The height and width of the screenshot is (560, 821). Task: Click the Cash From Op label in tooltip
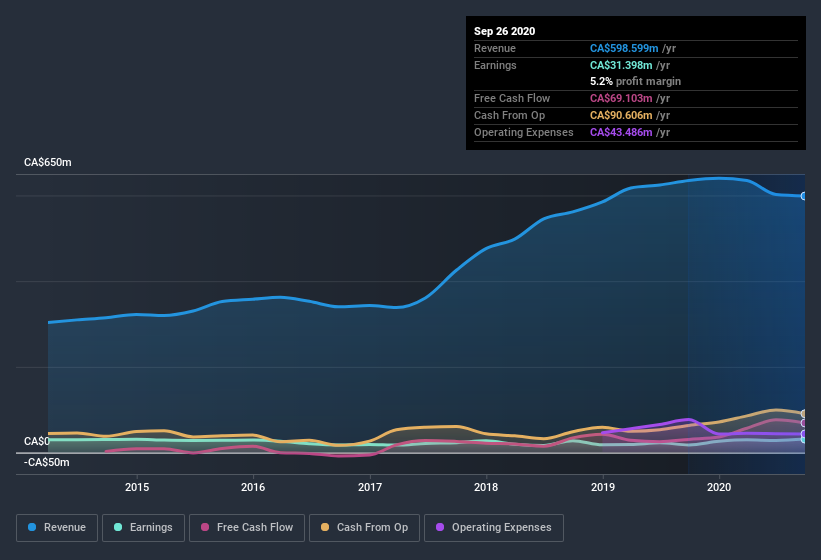509,115
